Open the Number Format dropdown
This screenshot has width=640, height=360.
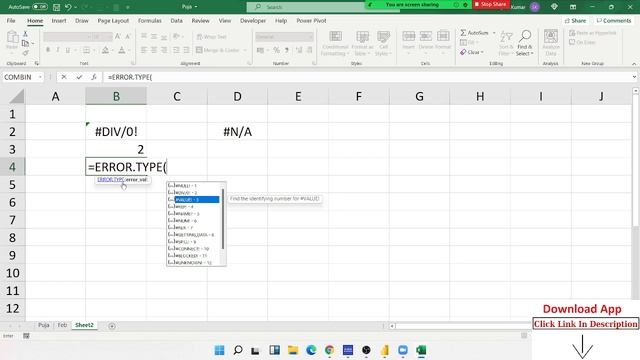point(311,37)
